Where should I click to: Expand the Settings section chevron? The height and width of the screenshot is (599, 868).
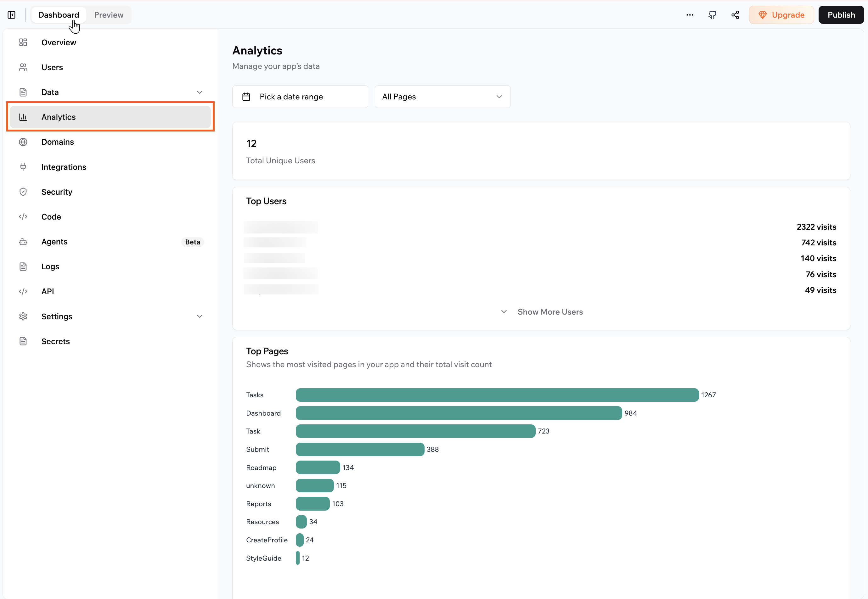click(x=200, y=316)
